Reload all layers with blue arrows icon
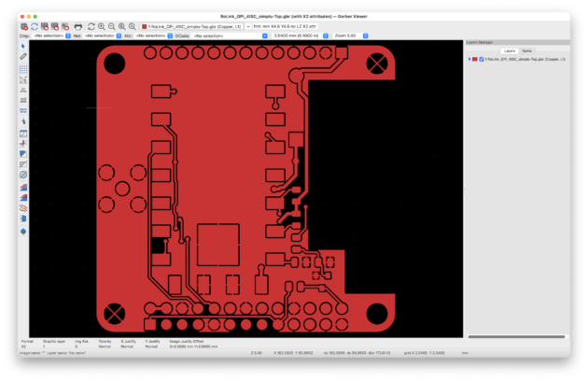Image resolution: width=588 pixels, height=381 pixels. click(x=35, y=27)
